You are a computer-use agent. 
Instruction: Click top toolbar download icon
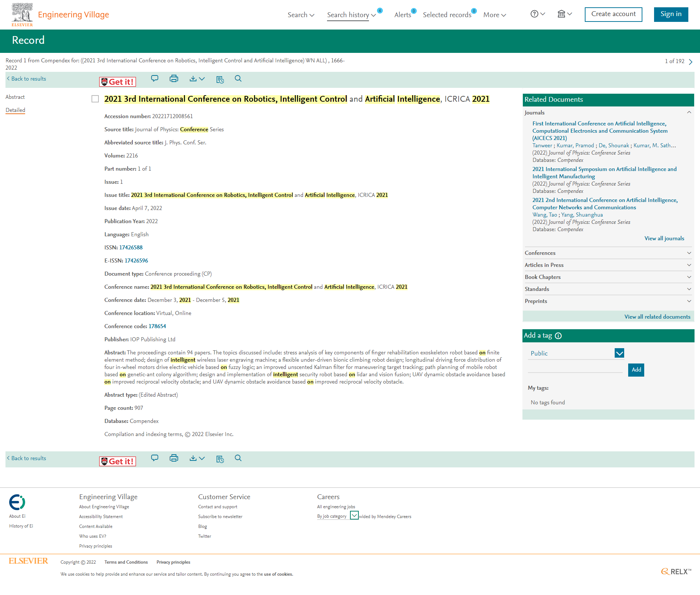click(193, 79)
